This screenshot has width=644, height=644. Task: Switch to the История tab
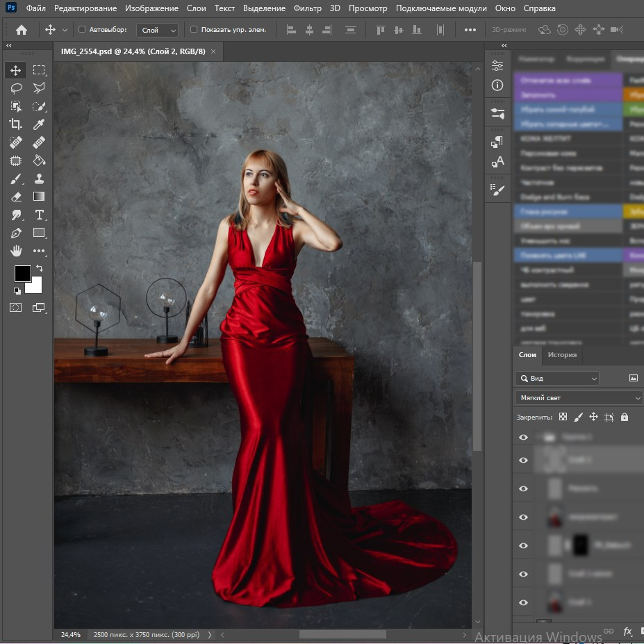pos(562,355)
